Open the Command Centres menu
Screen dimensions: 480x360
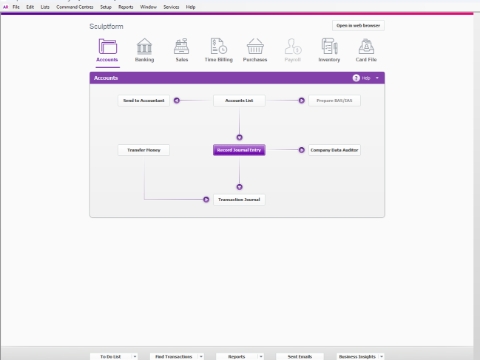click(75, 7)
